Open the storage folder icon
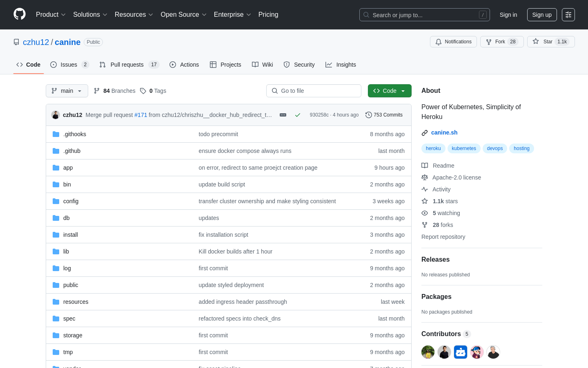Screen dimensions: 588x368 (56, 335)
